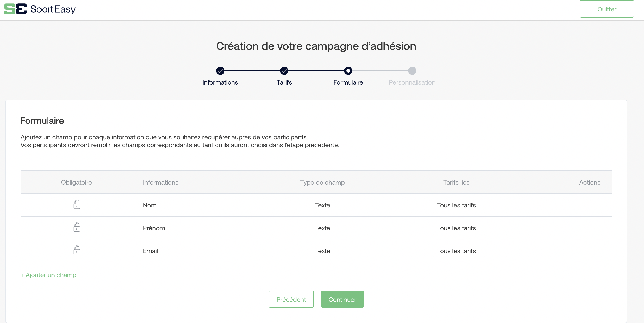644x323 pixels.
Task: Click the greyed Personnalisation step circle
Action: pyautogui.click(x=412, y=71)
